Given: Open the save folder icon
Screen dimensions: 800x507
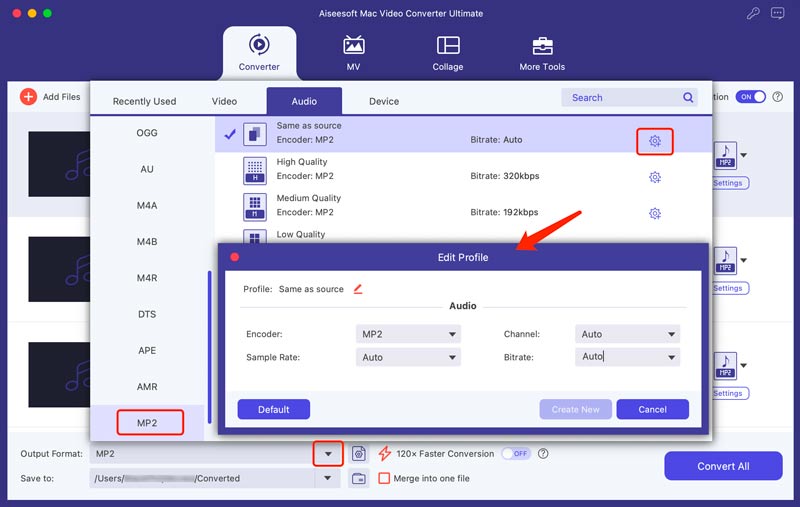Looking at the screenshot, I should (x=359, y=478).
